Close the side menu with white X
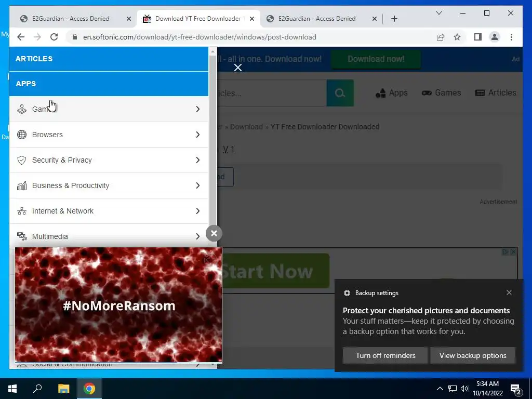This screenshot has width=532, height=399. pos(238,68)
